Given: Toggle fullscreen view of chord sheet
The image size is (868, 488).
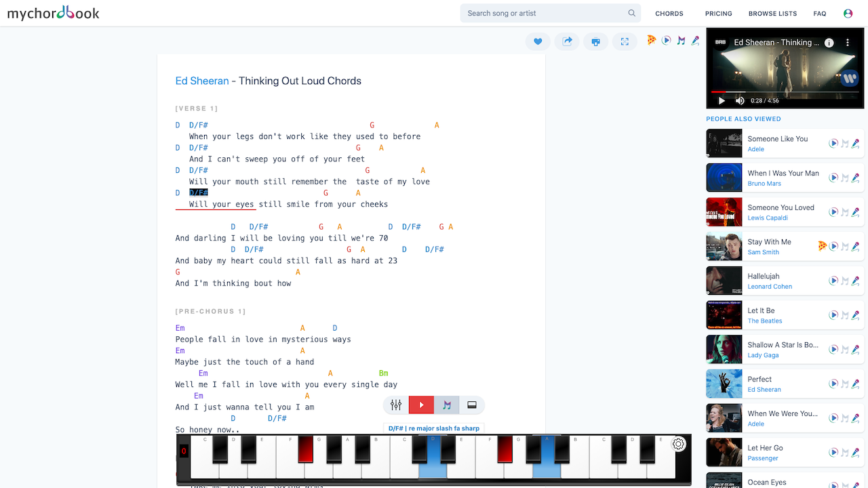Looking at the screenshot, I should (625, 41).
